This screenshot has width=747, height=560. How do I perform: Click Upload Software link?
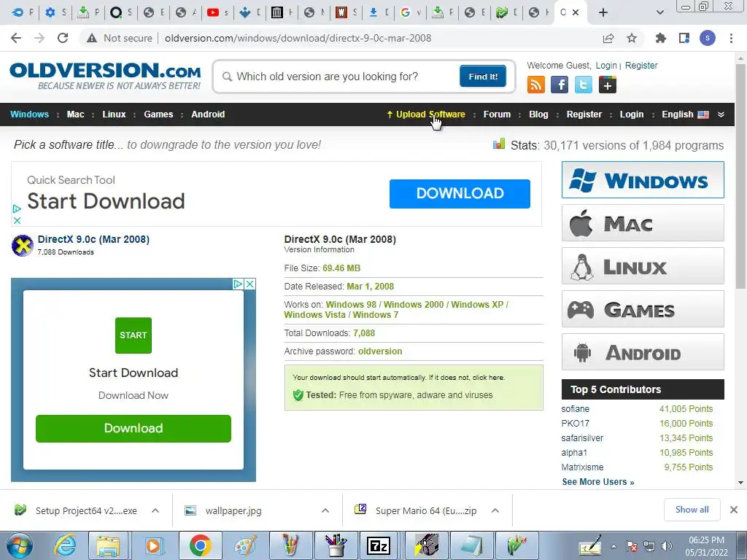coord(426,114)
